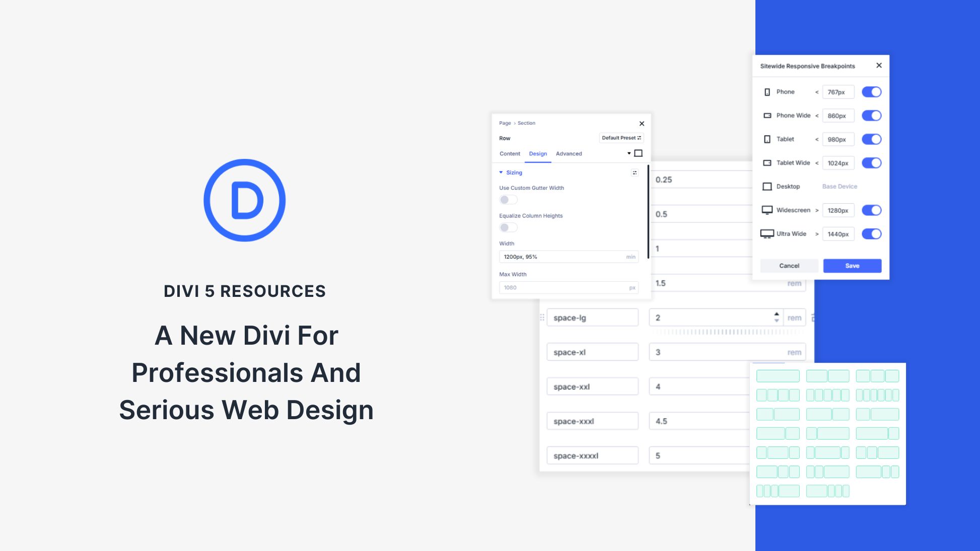980x551 pixels.
Task: Select the Phone Wide device icon
Action: (x=767, y=115)
